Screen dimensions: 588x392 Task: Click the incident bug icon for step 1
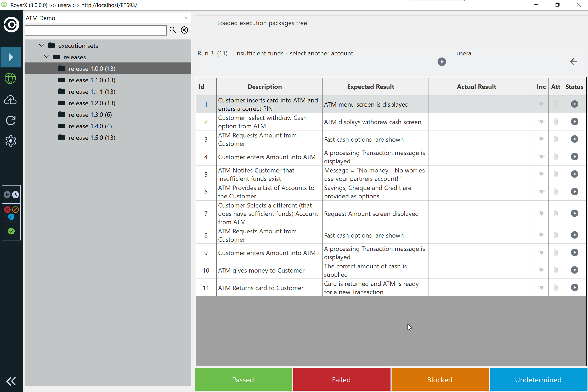541,104
